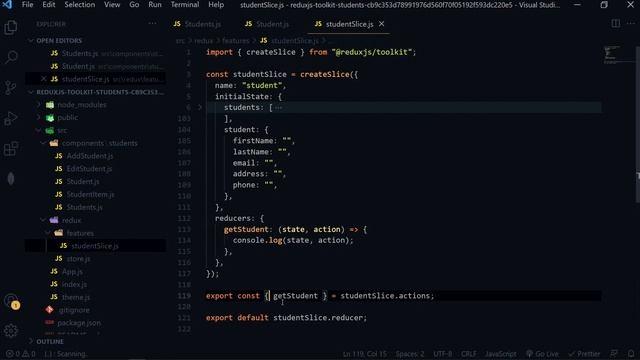The image size is (640, 360).
Task: Change indentation via Spaces: 2
Action: click(x=410, y=354)
